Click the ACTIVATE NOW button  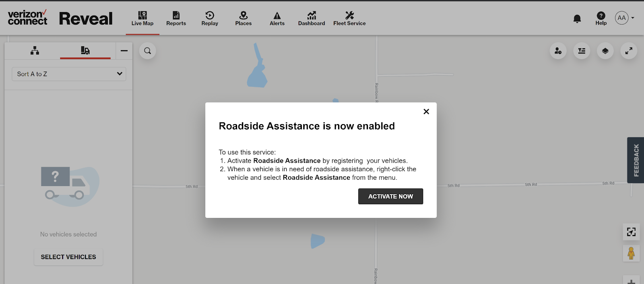(x=390, y=196)
